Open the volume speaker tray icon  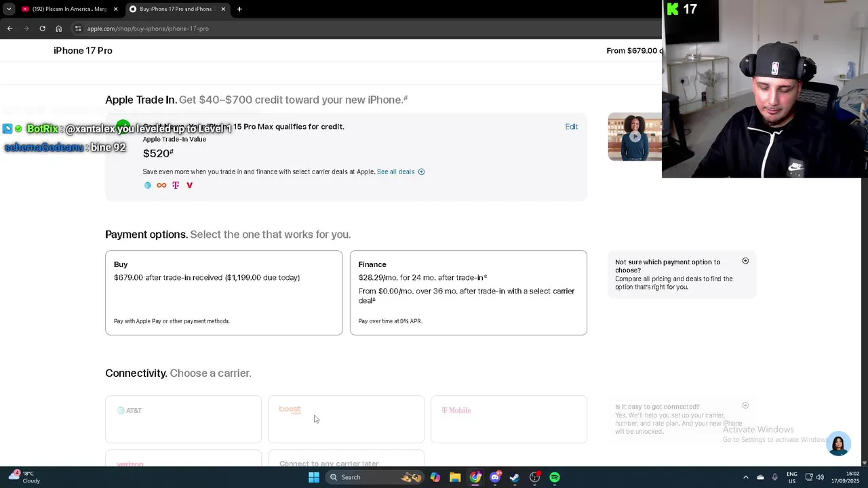[x=820, y=477]
